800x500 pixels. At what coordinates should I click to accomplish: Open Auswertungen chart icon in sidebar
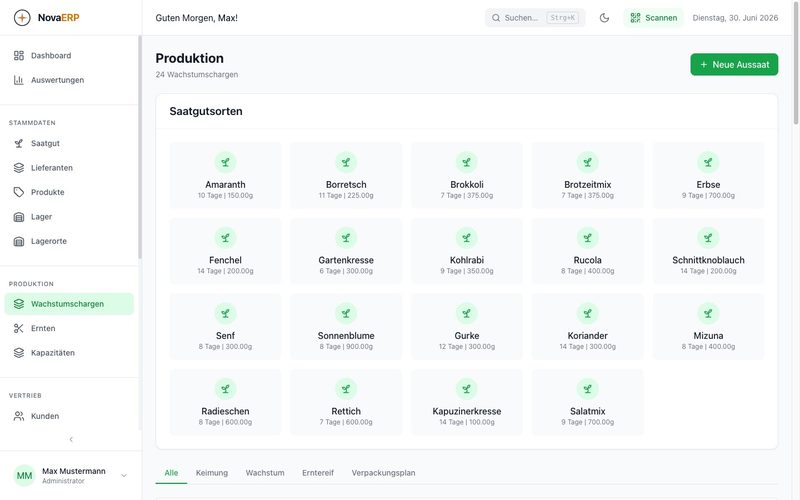click(19, 80)
